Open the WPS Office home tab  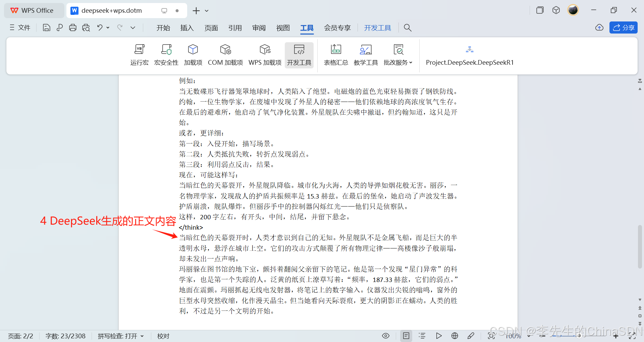(34, 10)
